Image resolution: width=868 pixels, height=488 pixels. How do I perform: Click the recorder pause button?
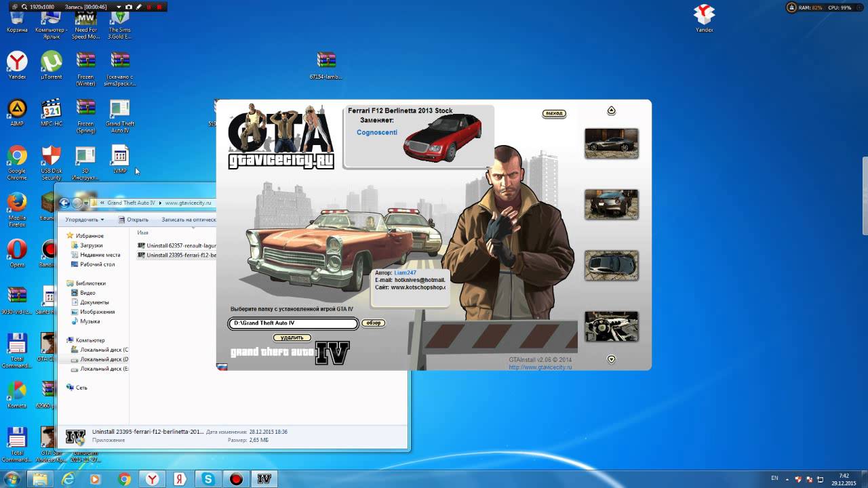[x=149, y=7]
